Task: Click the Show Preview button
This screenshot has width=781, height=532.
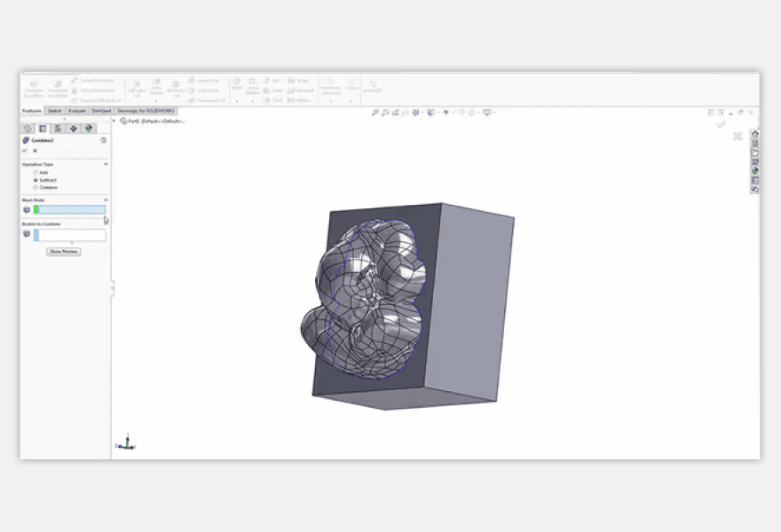Action: (62, 251)
